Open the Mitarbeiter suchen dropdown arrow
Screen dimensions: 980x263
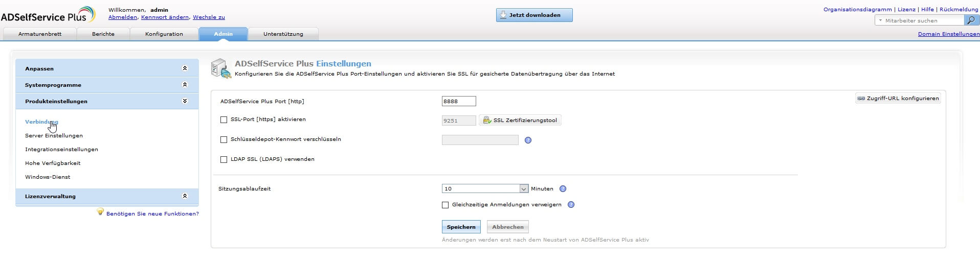click(880, 21)
